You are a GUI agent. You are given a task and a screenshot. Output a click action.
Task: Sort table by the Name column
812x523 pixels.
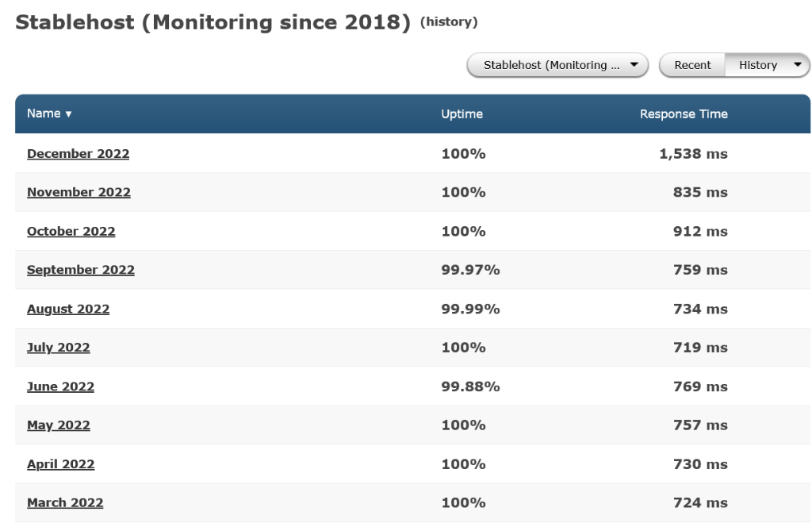click(x=49, y=113)
